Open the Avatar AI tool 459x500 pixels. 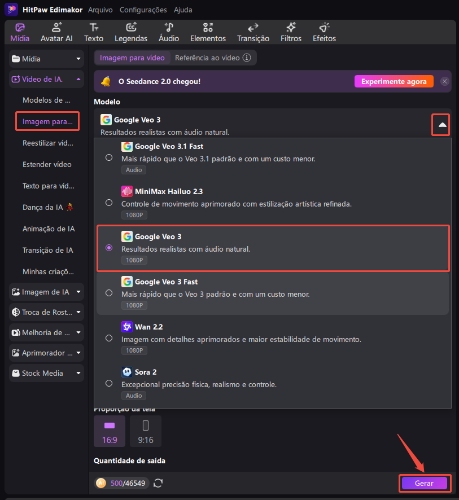[x=56, y=32]
